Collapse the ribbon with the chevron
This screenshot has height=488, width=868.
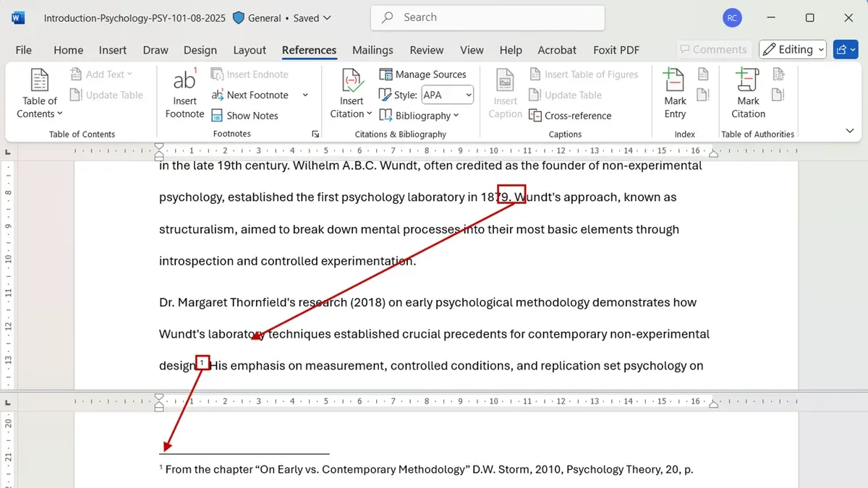click(850, 131)
